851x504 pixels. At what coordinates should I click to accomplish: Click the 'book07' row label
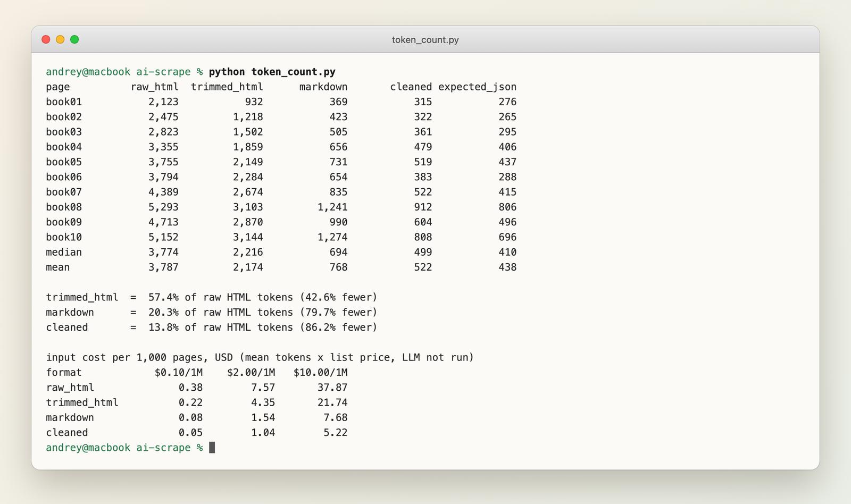[64, 192]
